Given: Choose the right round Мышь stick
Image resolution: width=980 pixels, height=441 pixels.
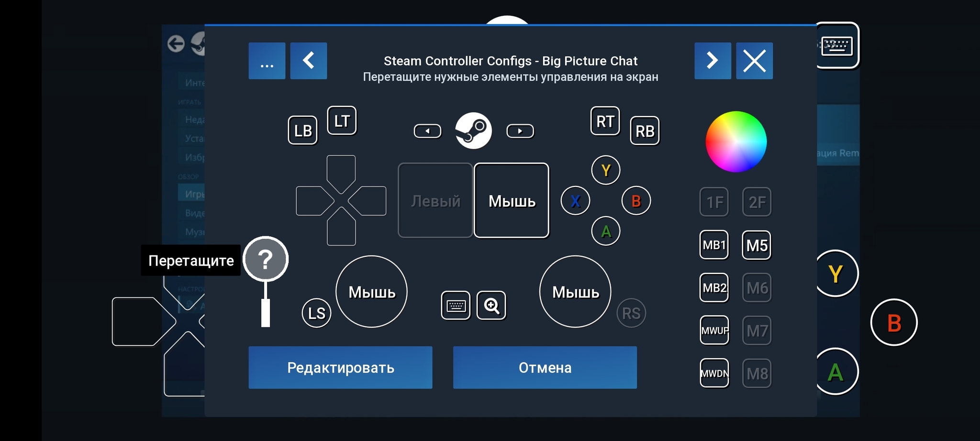Looking at the screenshot, I should click(x=575, y=292).
